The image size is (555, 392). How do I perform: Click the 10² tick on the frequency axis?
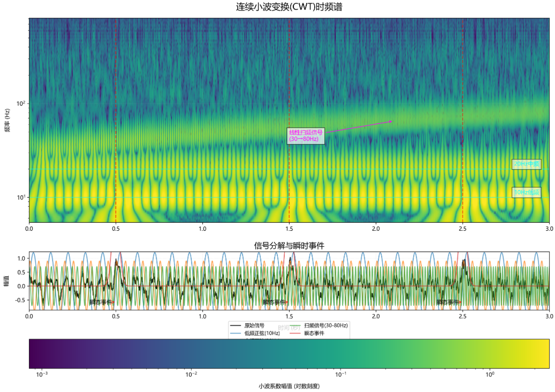coord(21,103)
